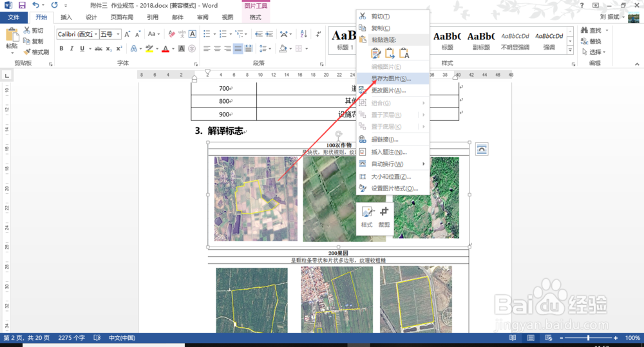Click the 剪切 cut button in the ribbon

[33, 30]
